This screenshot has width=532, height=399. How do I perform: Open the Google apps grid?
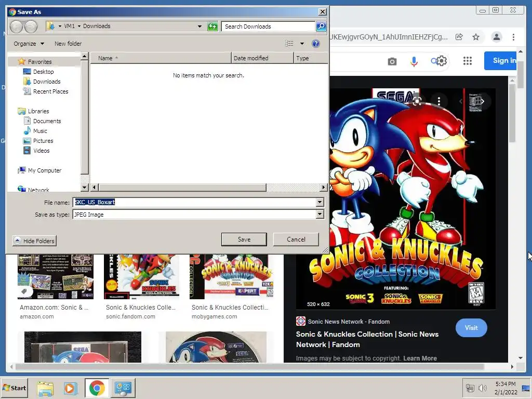[468, 61]
